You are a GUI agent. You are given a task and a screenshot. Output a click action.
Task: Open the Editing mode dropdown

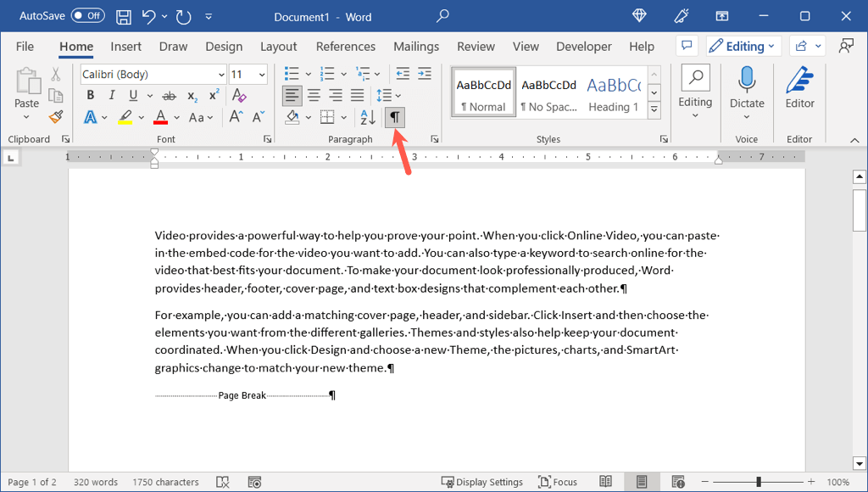point(743,47)
